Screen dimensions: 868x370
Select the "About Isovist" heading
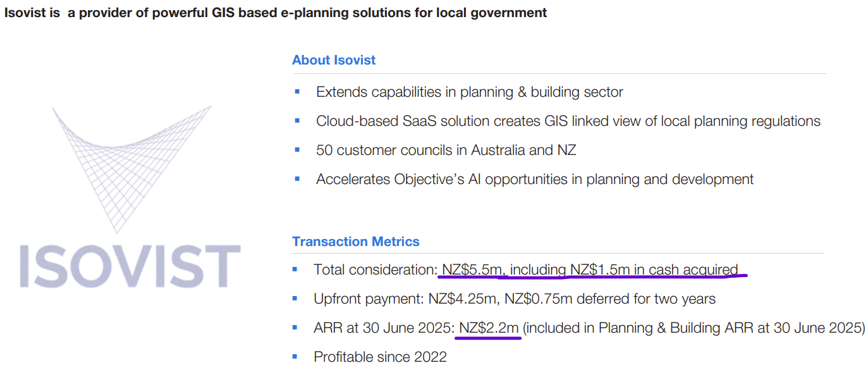(x=333, y=60)
